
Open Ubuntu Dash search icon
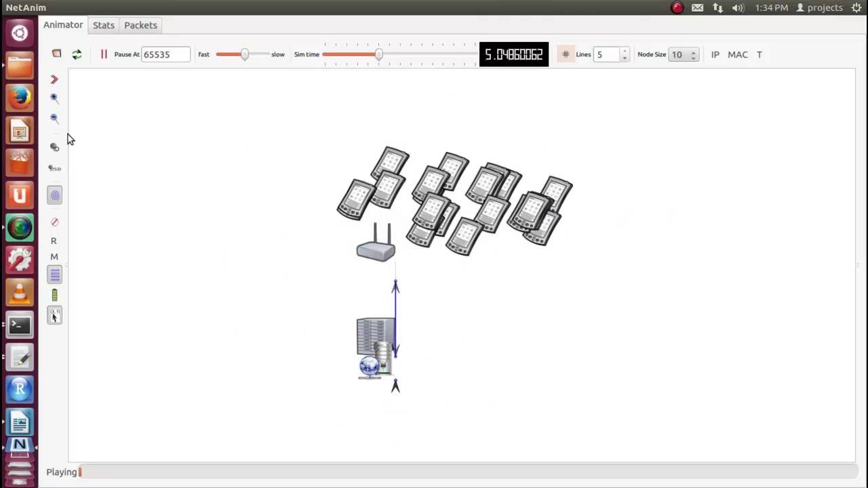pyautogui.click(x=20, y=33)
